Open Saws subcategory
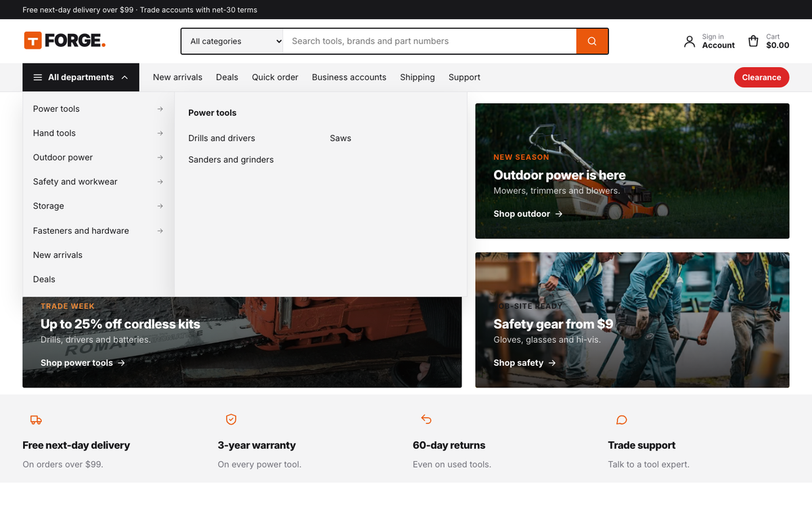812x508 pixels. click(x=340, y=138)
